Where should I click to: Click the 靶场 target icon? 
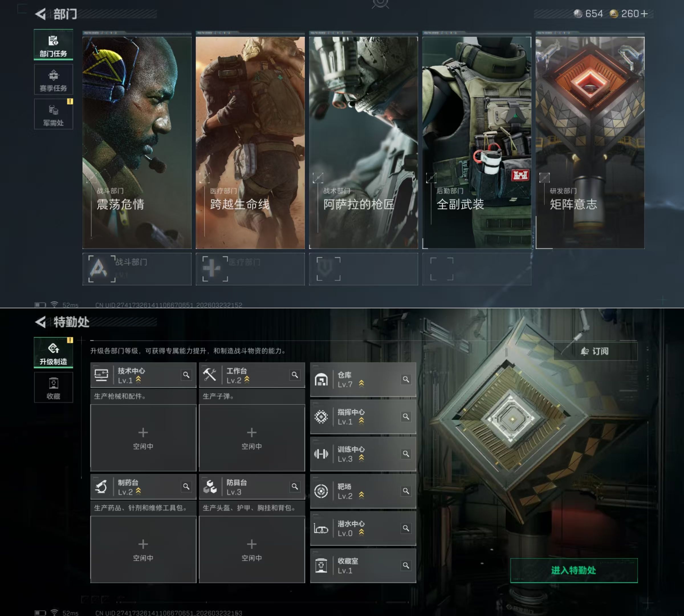(321, 491)
